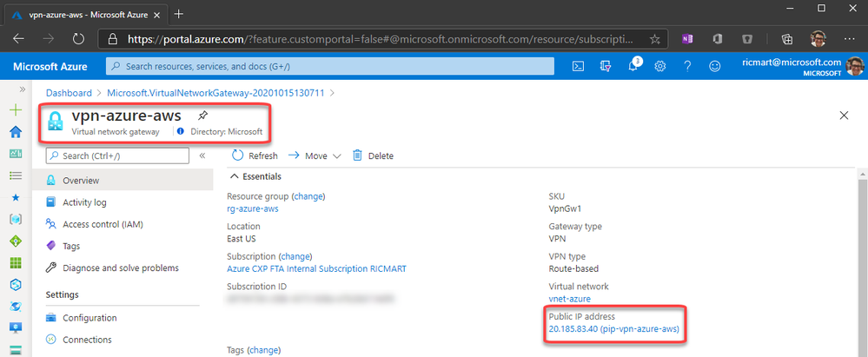Click the directory info icon
Image resolution: width=868 pixels, height=357 pixels.
[180, 132]
